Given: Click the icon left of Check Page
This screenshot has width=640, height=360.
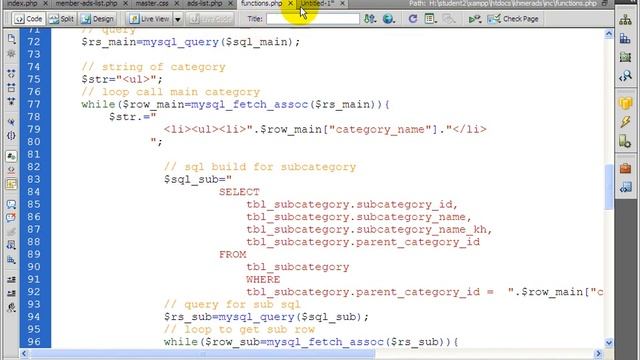Looking at the screenshot, I should tap(475, 19).
